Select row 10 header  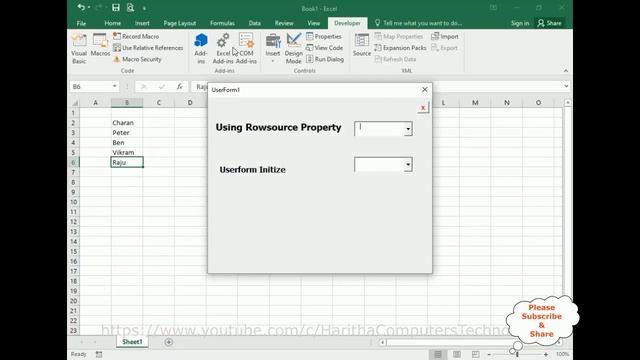coord(73,202)
